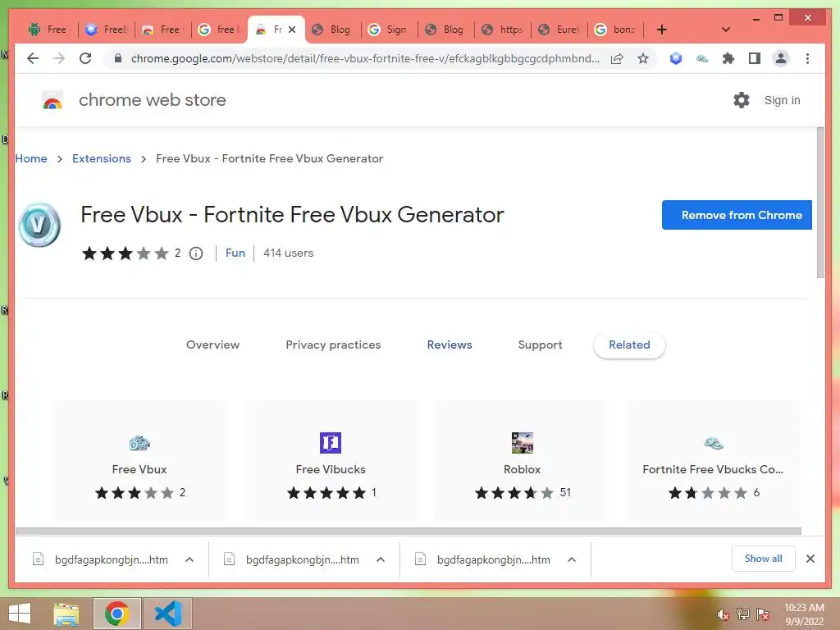Select the Related tab
Image resolution: width=840 pixels, height=630 pixels.
[629, 345]
